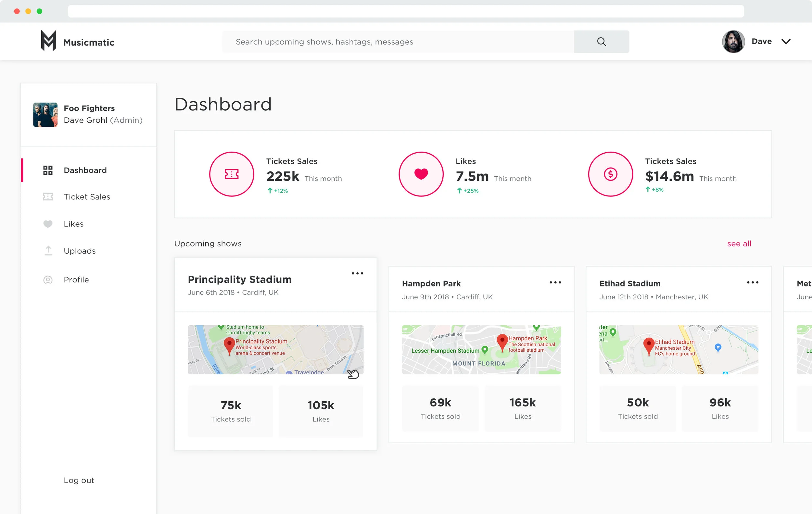Click the red pin on Etihad Stadium map
Image resolution: width=812 pixels, height=514 pixels.
click(649, 346)
